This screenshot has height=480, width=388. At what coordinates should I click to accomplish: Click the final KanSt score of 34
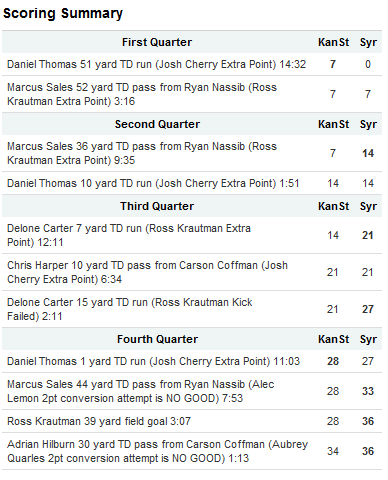333,451
